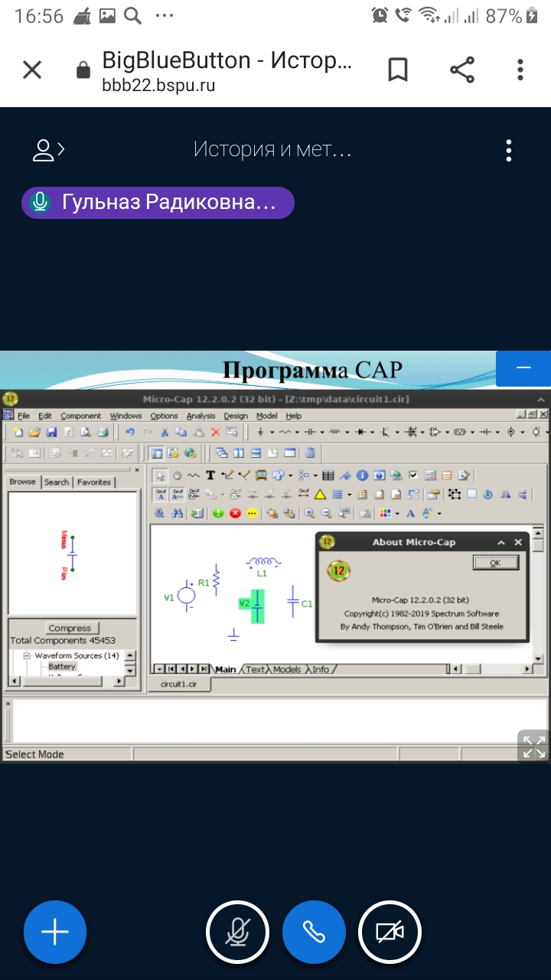Click the zoom-in magnifier icon
Image resolution: width=551 pixels, height=980 pixels.
pos(310,513)
